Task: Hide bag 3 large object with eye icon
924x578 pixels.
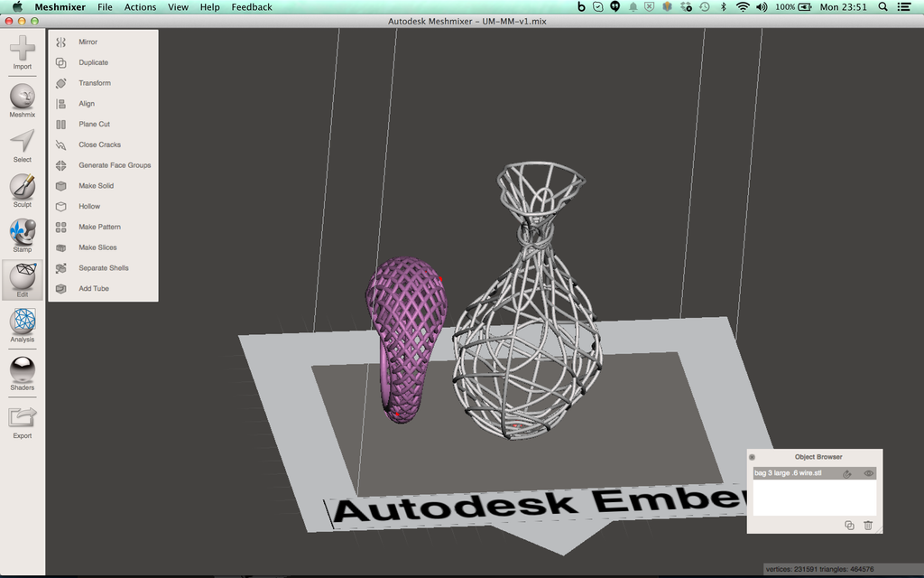Action: [x=869, y=473]
